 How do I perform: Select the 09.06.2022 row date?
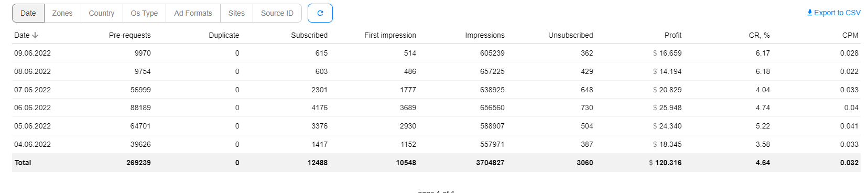[x=32, y=53]
